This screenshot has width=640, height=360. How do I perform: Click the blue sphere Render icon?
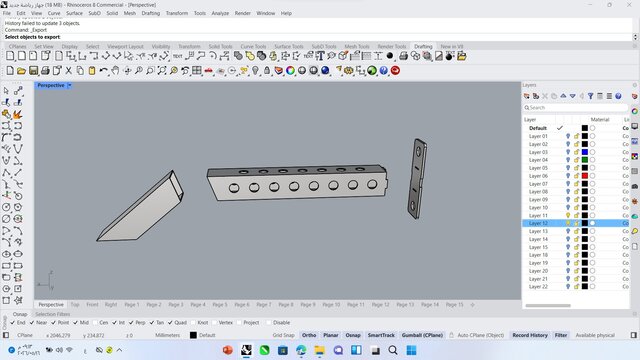point(325,71)
